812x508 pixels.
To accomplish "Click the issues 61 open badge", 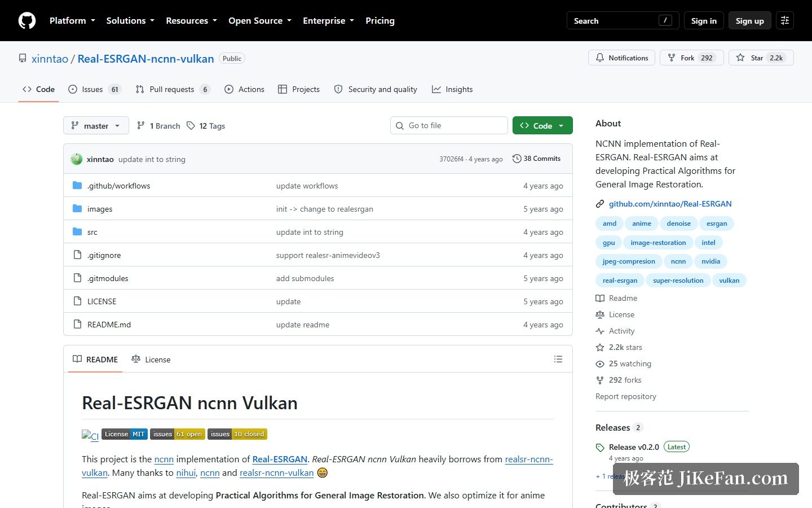I will click(178, 434).
